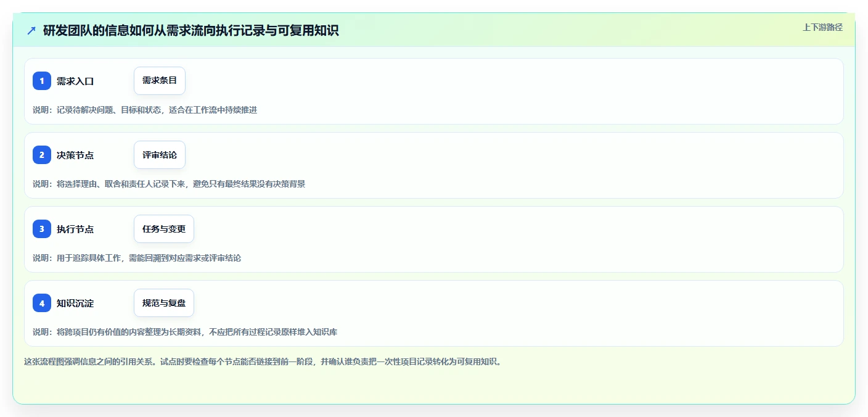
Task: Click the 需求入口 step label
Action: pyautogui.click(x=75, y=81)
